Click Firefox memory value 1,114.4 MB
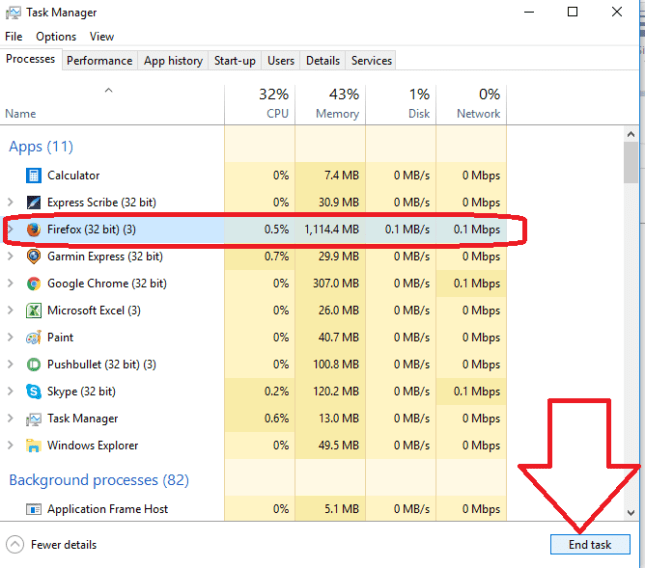Viewport: 645px width, 568px height. coord(332,230)
